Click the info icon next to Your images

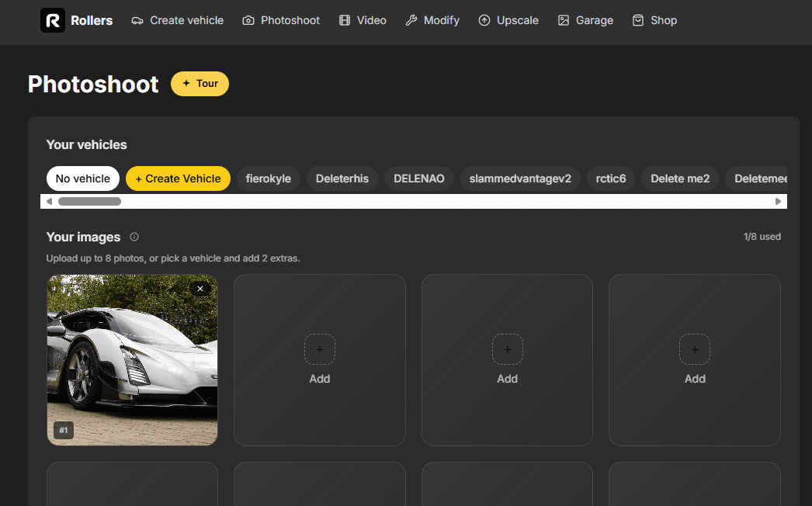(134, 237)
